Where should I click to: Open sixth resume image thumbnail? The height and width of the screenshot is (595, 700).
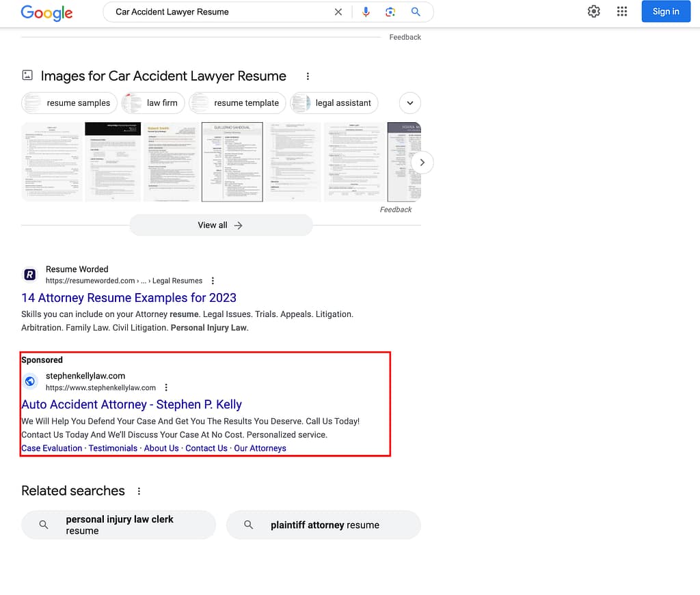click(354, 162)
